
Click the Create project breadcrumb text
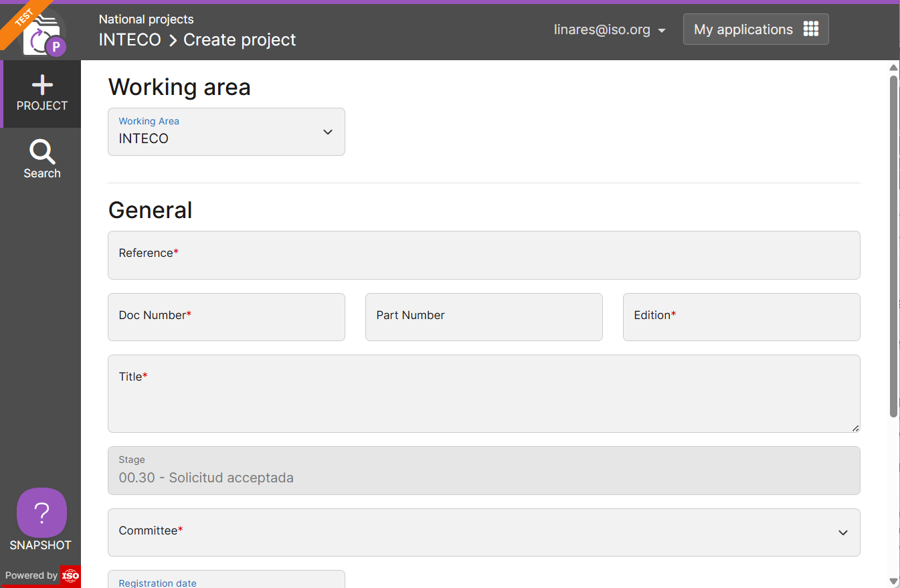click(240, 39)
